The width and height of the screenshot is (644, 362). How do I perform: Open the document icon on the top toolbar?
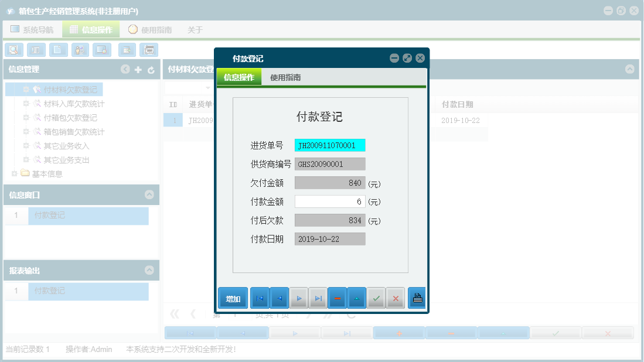click(58, 50)
